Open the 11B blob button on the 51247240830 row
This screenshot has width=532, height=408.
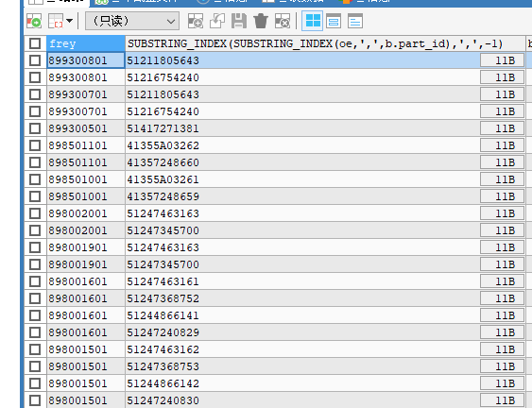click(x=502, y=400)
